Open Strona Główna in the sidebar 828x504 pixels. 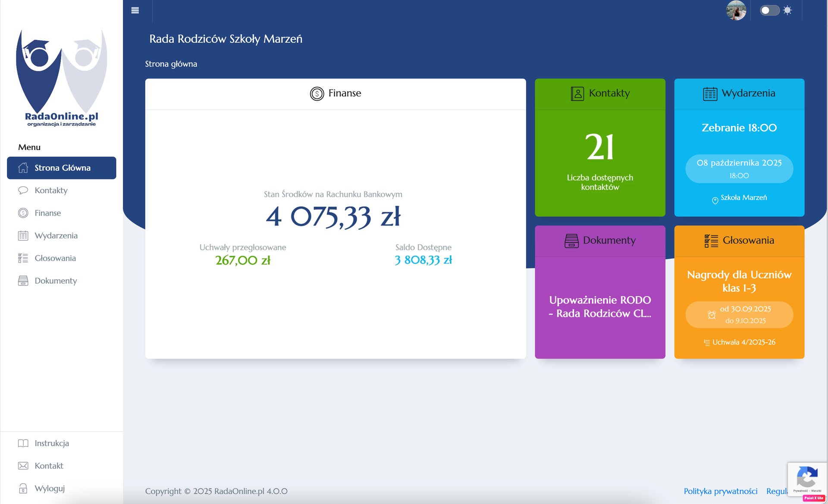tap(62, 168)
